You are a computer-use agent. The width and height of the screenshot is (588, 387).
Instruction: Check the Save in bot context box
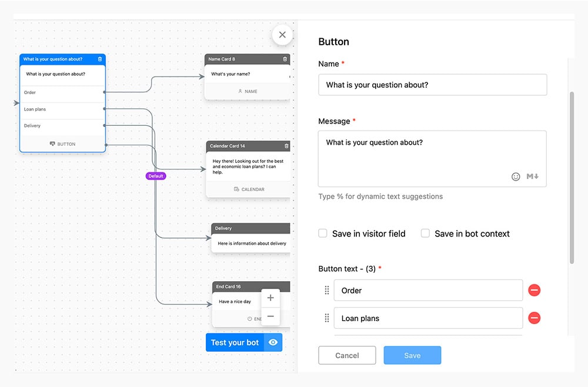tap(425, 233)
